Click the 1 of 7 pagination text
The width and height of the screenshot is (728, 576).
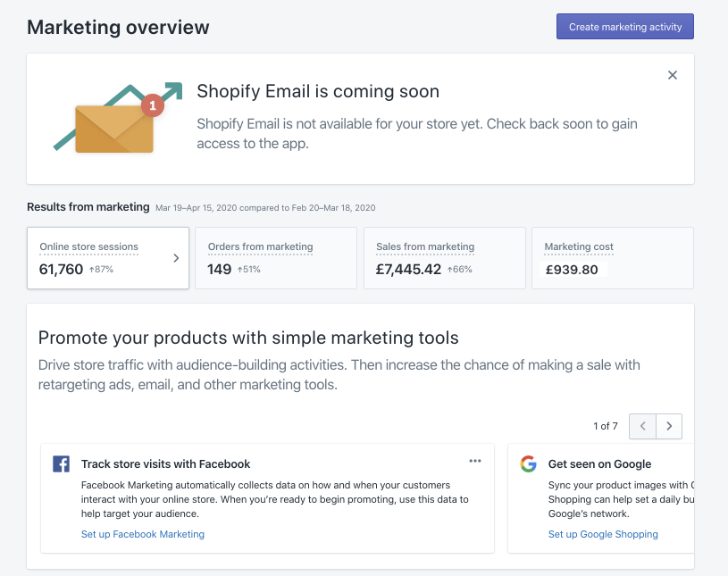606,426
